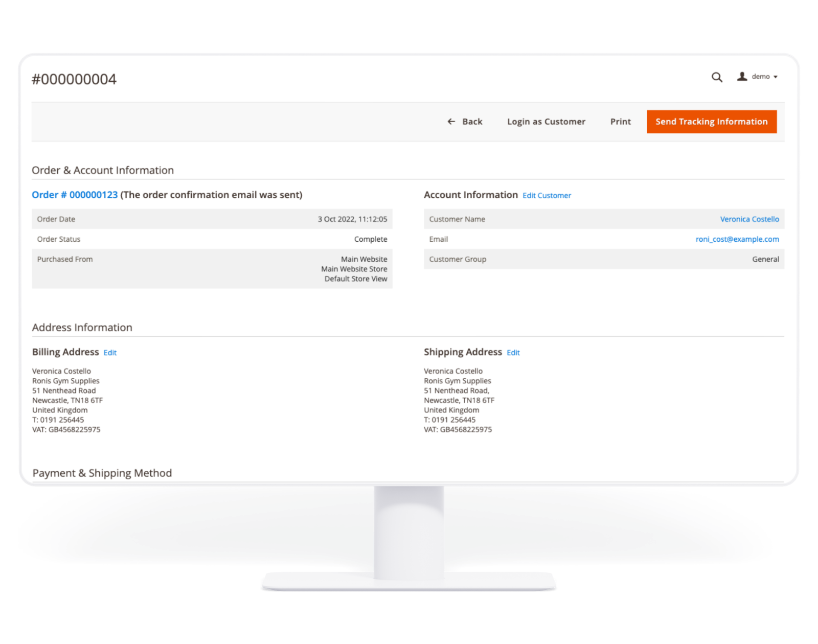818x644 pixels.
Task: Click the General customer group value
Action: [765, 259]
